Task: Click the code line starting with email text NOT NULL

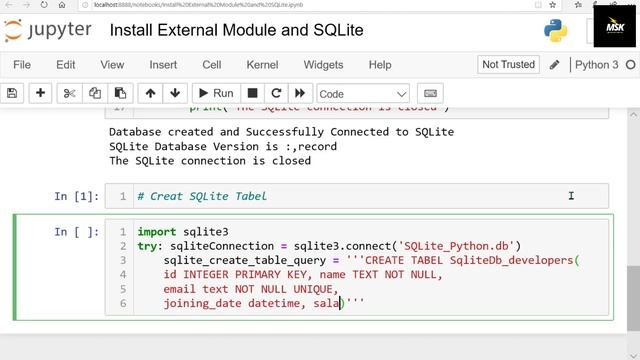Action: [x=251, y=289]
